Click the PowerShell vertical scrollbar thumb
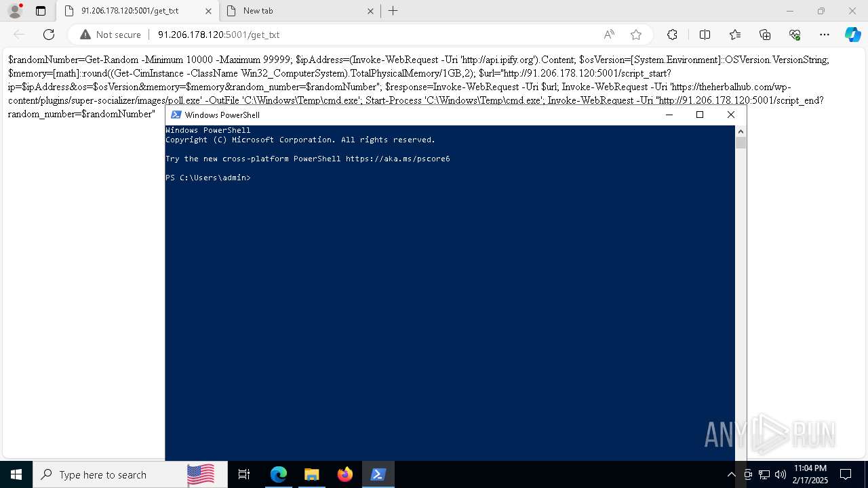The image size is (868, 488). (x=741, y=142)
